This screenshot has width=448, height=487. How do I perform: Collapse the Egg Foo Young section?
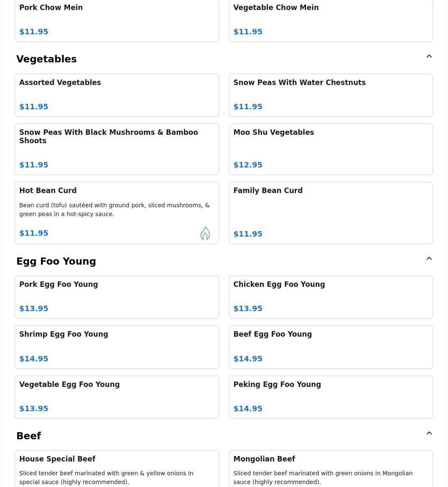click(x=429, y=258)
